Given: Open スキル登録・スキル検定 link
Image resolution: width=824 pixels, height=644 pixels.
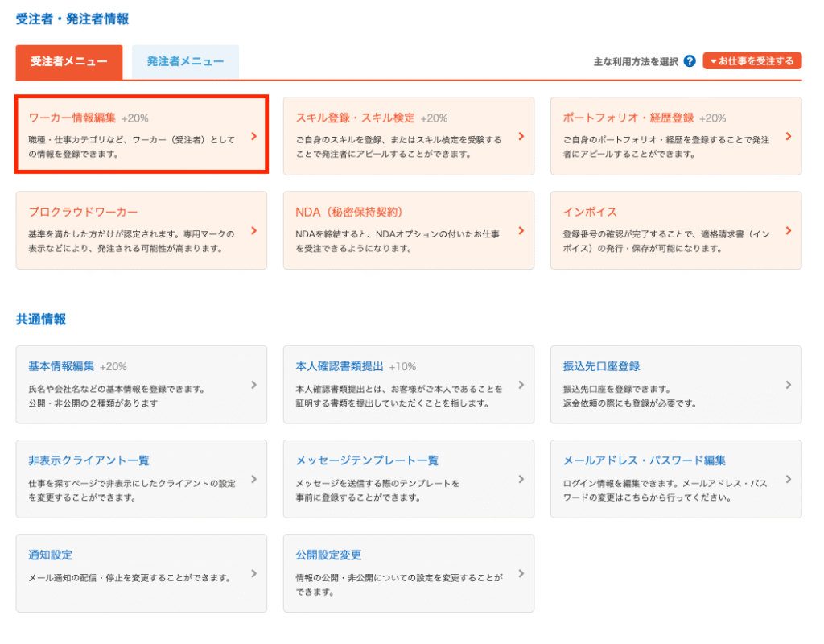Looking at the screenshot, I should [355, 118].
